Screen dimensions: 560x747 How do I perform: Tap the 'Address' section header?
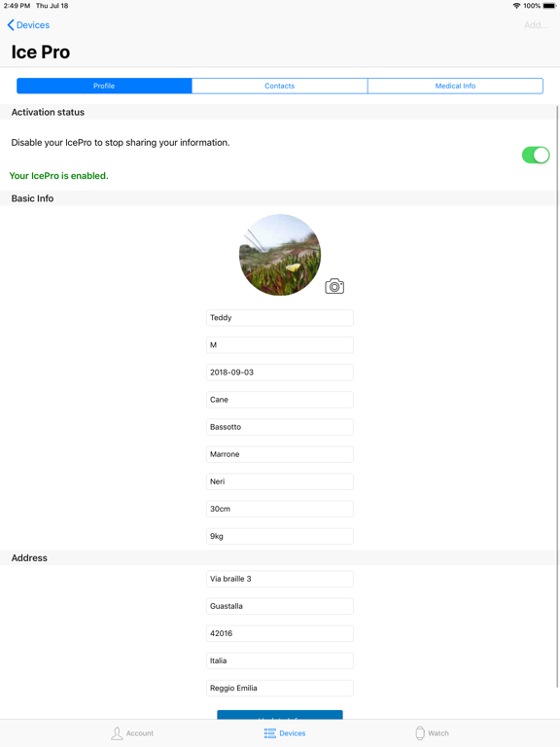click(x=29, y=558)
